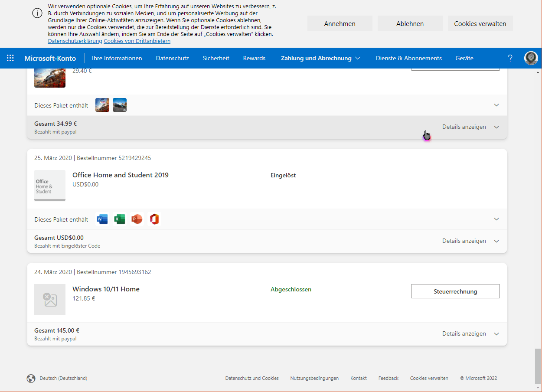
Task: Click the Bezahlt mit Eingelöster Code text
Action: coord(67,246)
